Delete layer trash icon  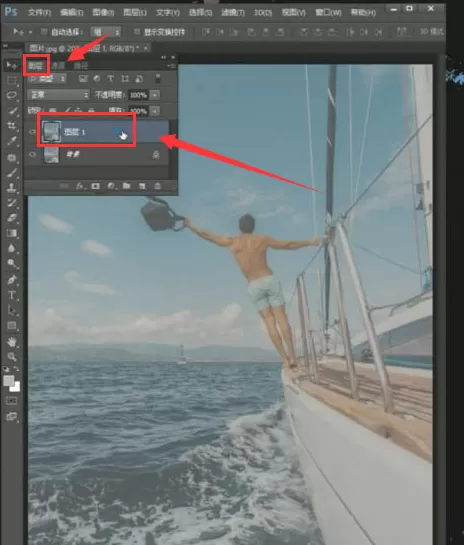(158, 186)
